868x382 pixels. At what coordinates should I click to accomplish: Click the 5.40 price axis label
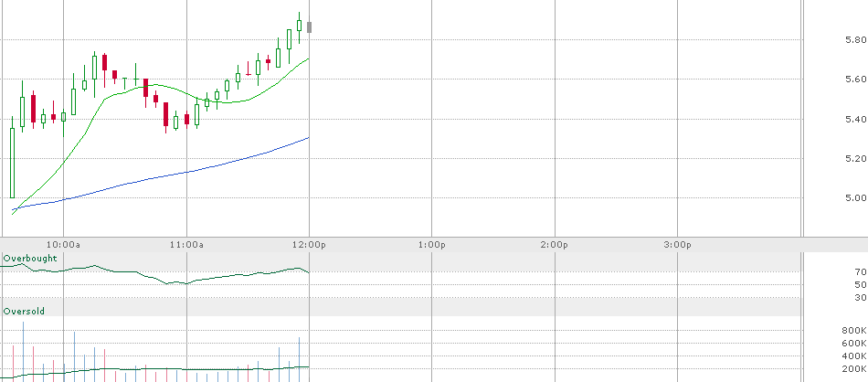point(856,119)
